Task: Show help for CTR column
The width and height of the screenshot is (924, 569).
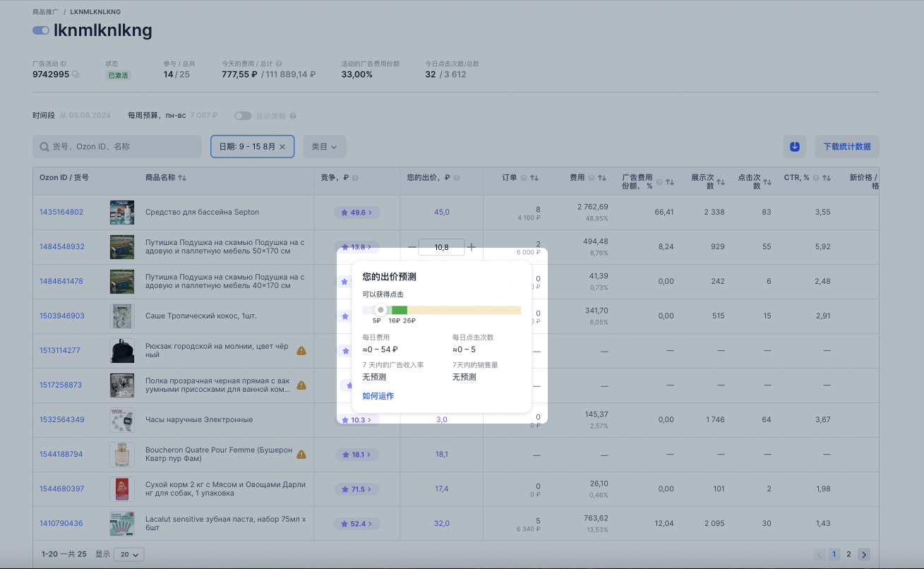Action: pyautogui.click(x=816, y=178)
